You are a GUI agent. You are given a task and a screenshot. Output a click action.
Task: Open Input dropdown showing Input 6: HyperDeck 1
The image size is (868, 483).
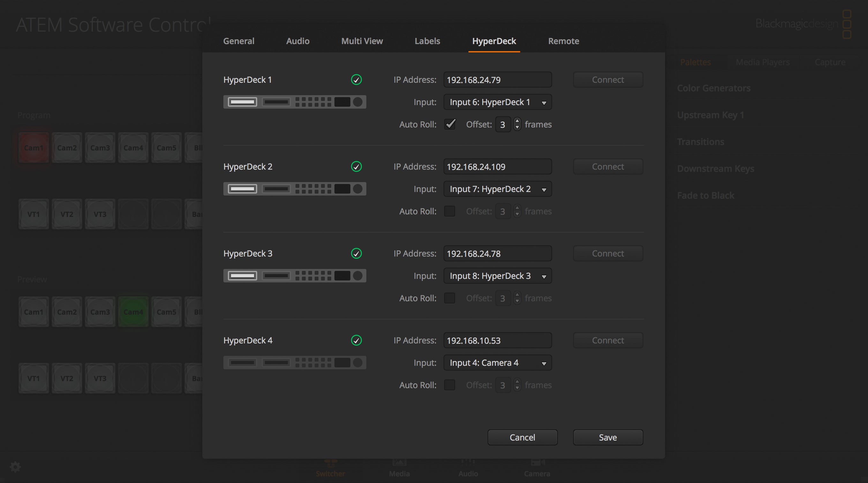498,102
